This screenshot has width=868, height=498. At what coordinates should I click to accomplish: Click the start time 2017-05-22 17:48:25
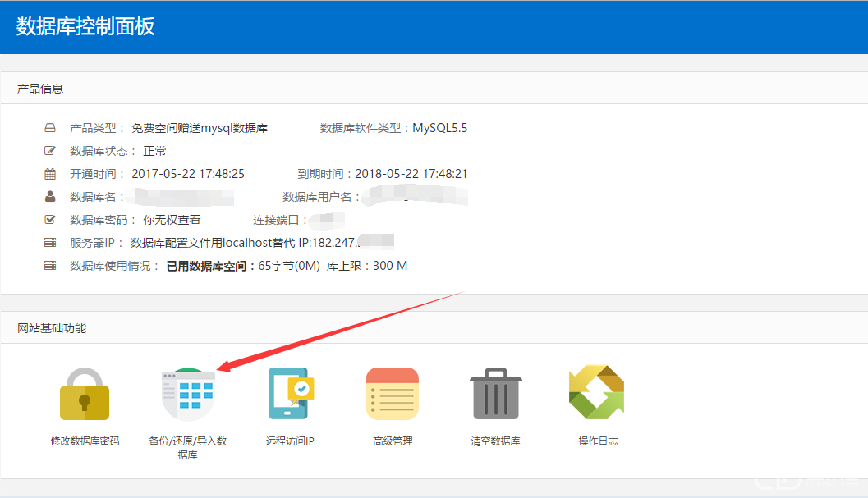(188, 174)
